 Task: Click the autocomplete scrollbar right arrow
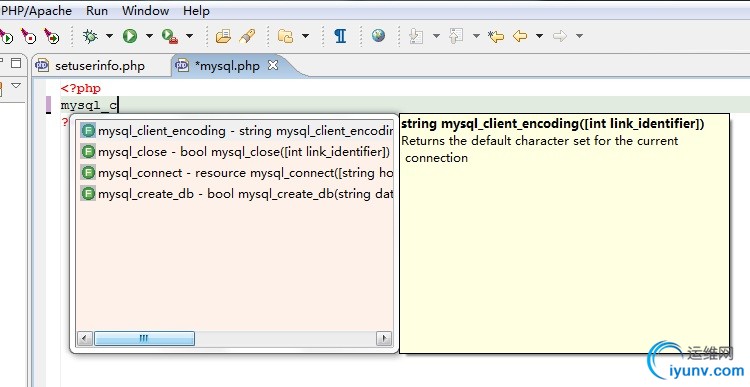pyautogui.click(x=384, y=339)
